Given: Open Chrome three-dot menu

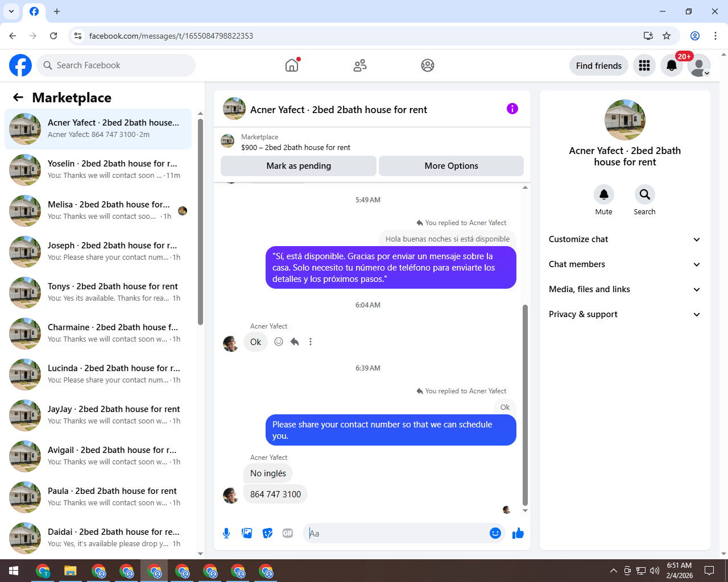Looking at the screenshot, I should tap(715, 36).
